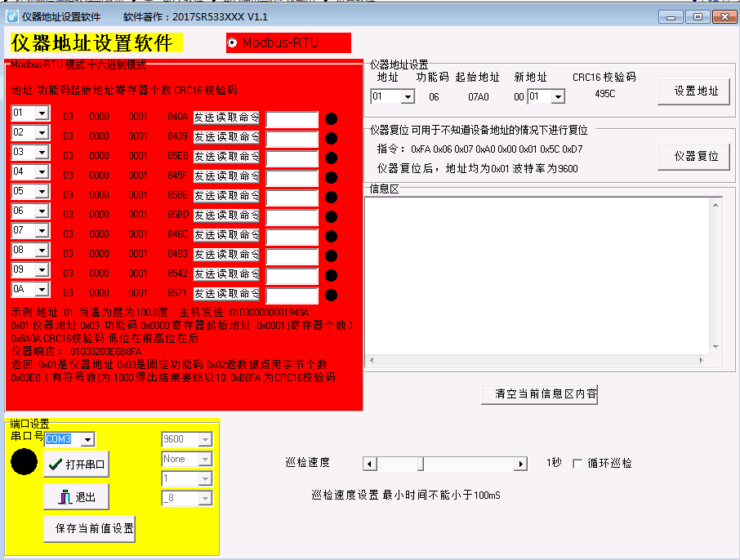
Task: Select the Modbus-RTU radio button
Action: (x=233, y=42)
